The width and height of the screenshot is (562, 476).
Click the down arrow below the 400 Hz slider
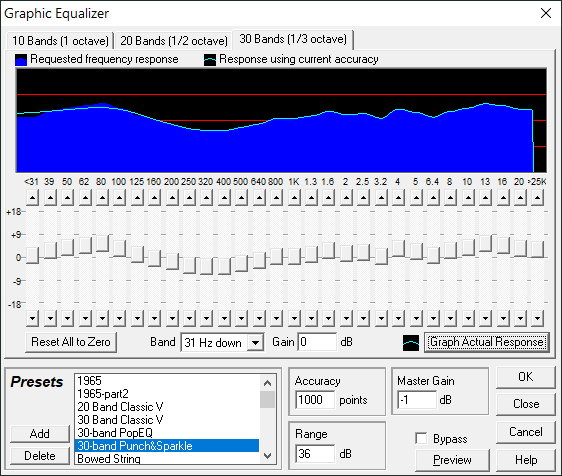point(224,318)
